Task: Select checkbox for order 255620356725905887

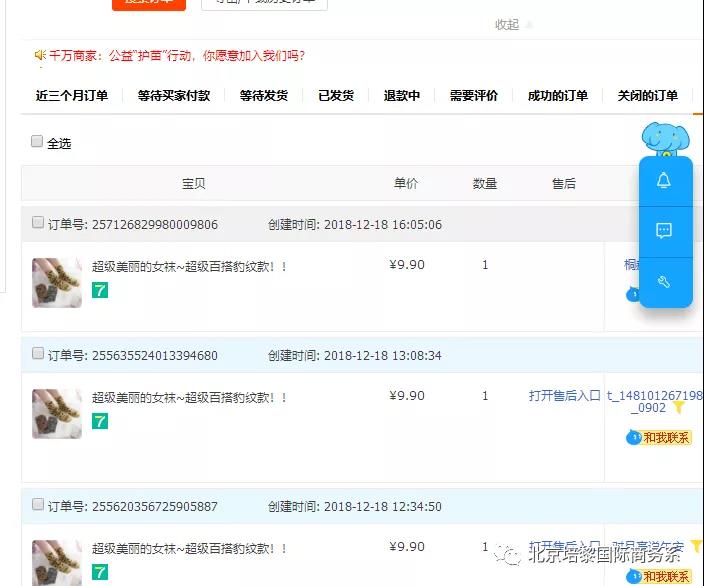Action: coord(38,505)
